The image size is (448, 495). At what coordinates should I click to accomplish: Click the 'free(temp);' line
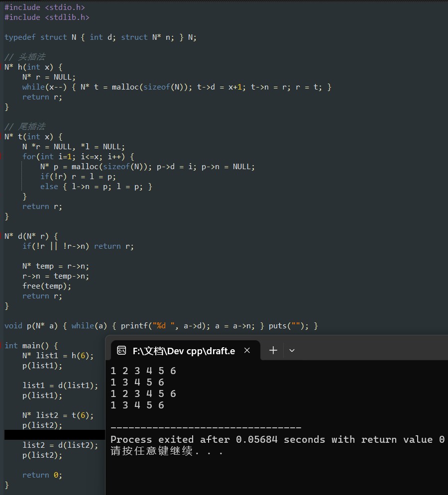47,286
